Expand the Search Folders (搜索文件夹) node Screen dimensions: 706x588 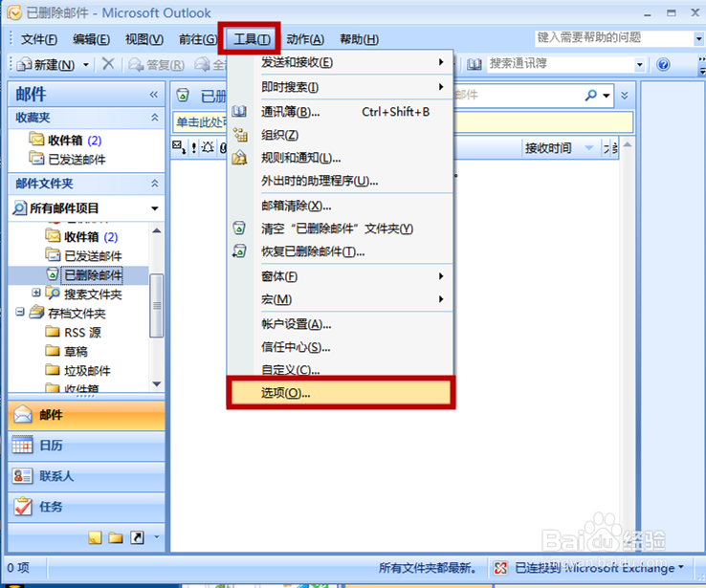click(x=36, y=293)
